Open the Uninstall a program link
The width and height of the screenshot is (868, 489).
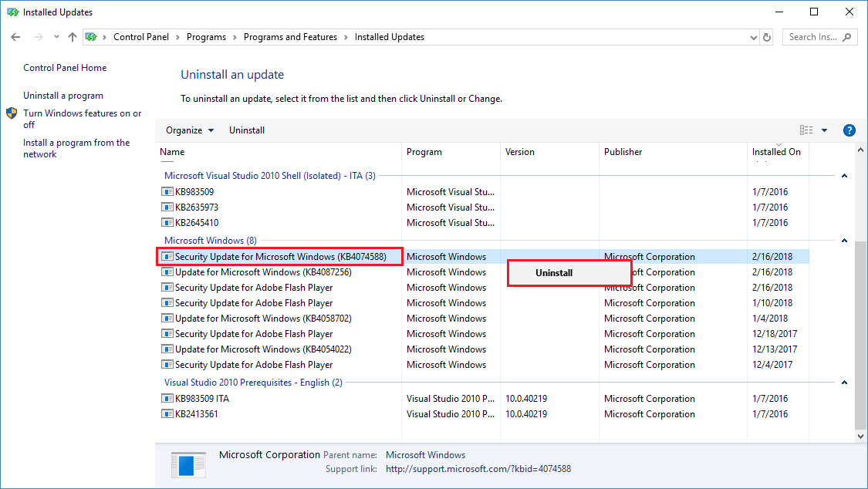pyautogui.click(x=63, y=96)
